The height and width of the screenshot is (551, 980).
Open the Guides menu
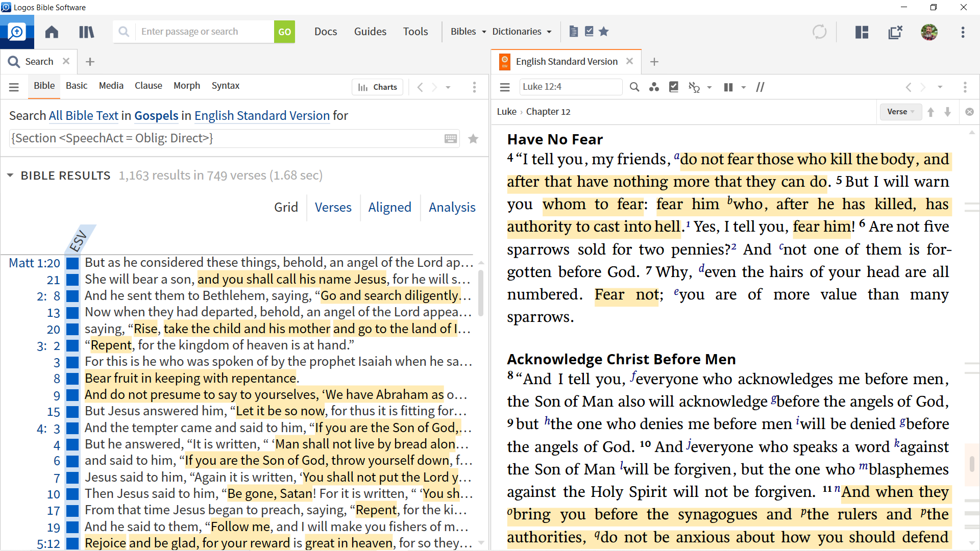click(x=370, y=32)
